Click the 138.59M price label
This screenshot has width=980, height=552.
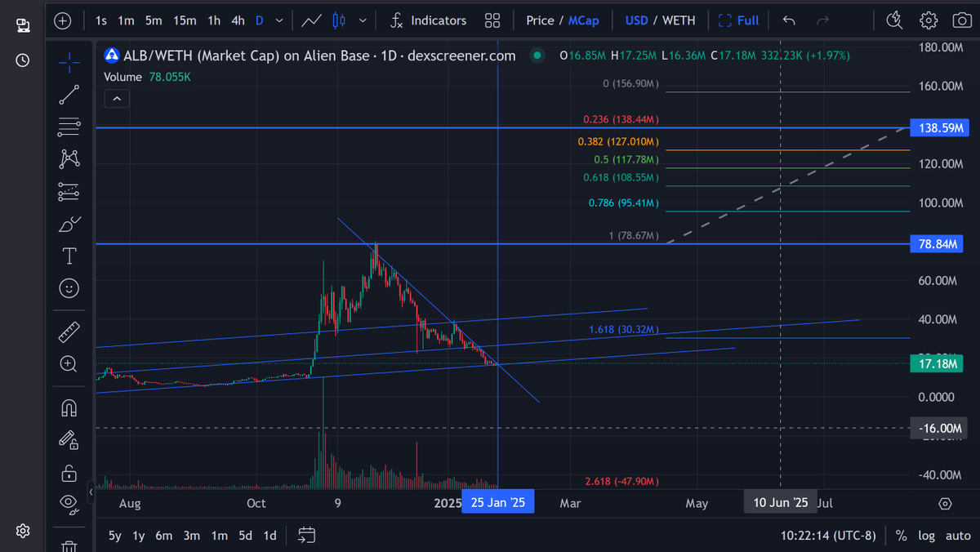click(x=938, y=128)
